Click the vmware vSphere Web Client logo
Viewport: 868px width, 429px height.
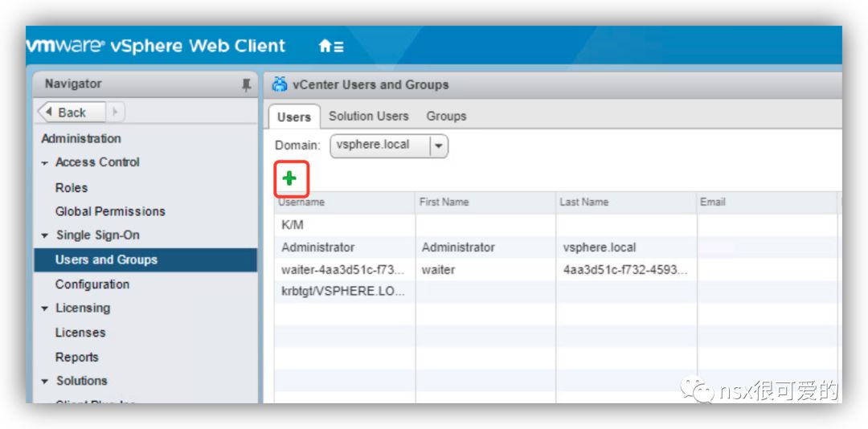pyautogui.click(x=156, y=46)
